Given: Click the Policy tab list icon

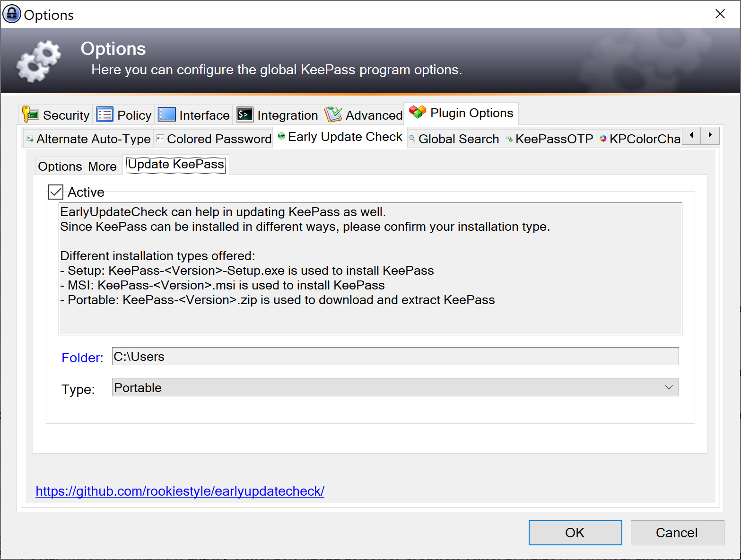Looking at the screenshot, I should [x=105, y=114].
